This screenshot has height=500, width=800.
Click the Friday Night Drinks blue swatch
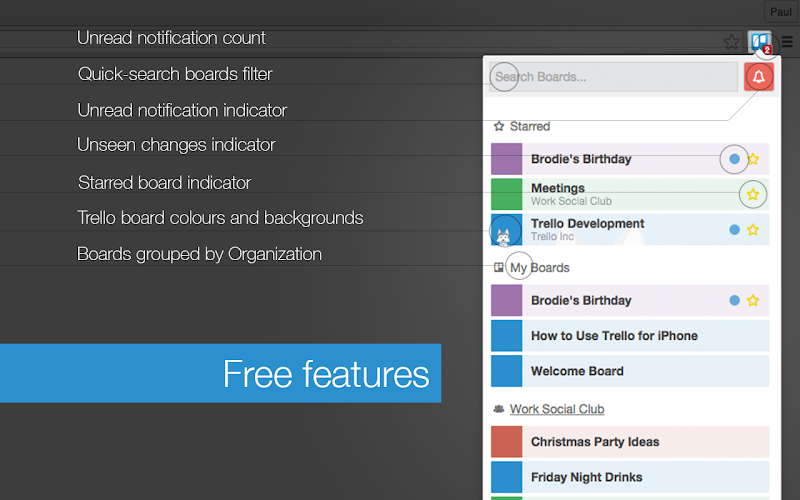507,477
